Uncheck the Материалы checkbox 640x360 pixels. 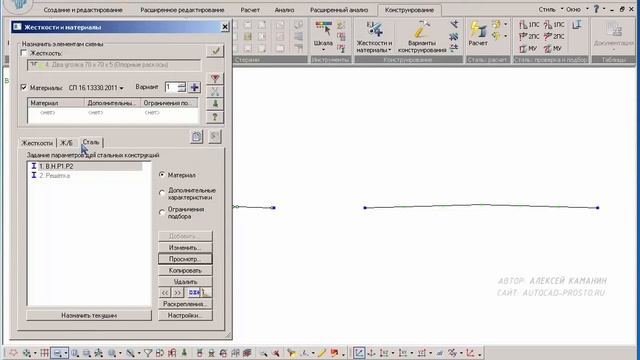click(x=24, y=87)
